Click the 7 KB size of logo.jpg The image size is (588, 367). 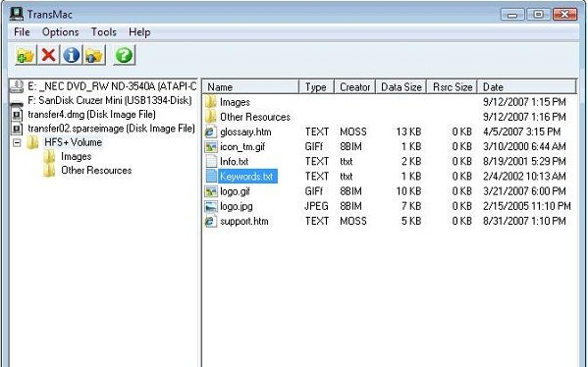pos(411,206)
